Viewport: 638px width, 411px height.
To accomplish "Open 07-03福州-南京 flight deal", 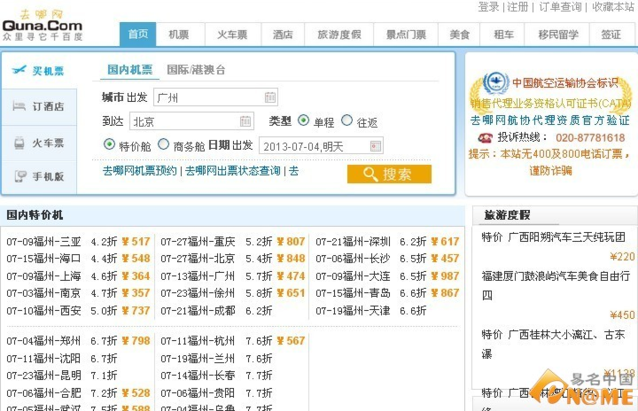I will coord(44,293).
